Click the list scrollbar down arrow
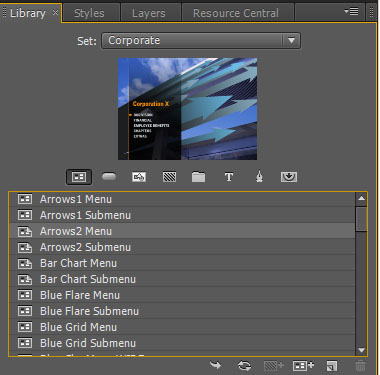This screenshot has height=375, width=380. pyautogui.click(x=361, y=350)
